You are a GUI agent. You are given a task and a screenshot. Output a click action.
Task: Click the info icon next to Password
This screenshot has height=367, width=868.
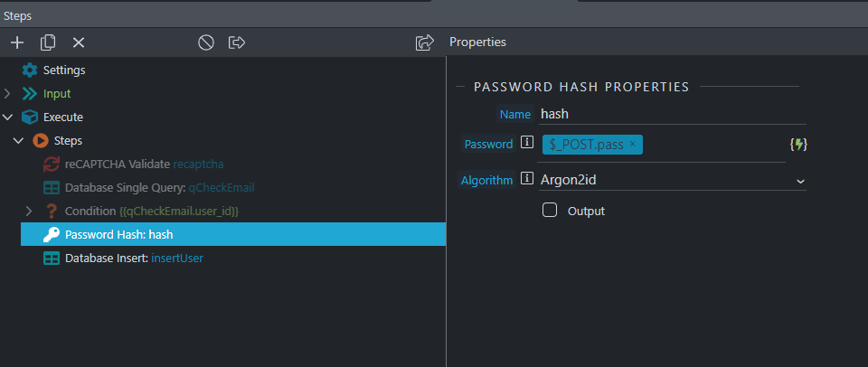(x=527, y=144)
